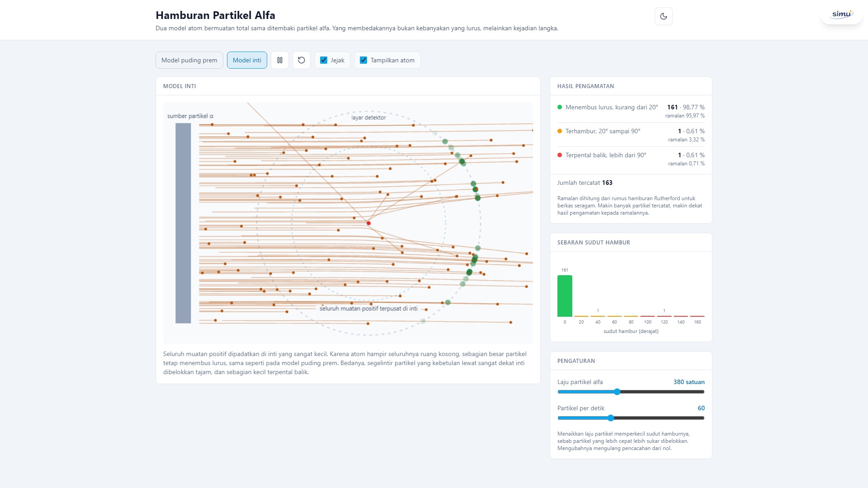Click the orange dot beside Terhambur
Screen dimensions: 868x488
(x=560, y=131)
